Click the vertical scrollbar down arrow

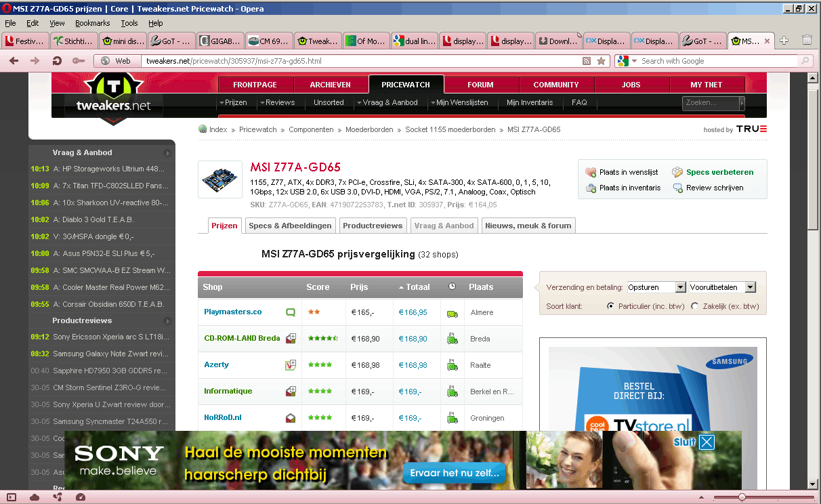814,483
